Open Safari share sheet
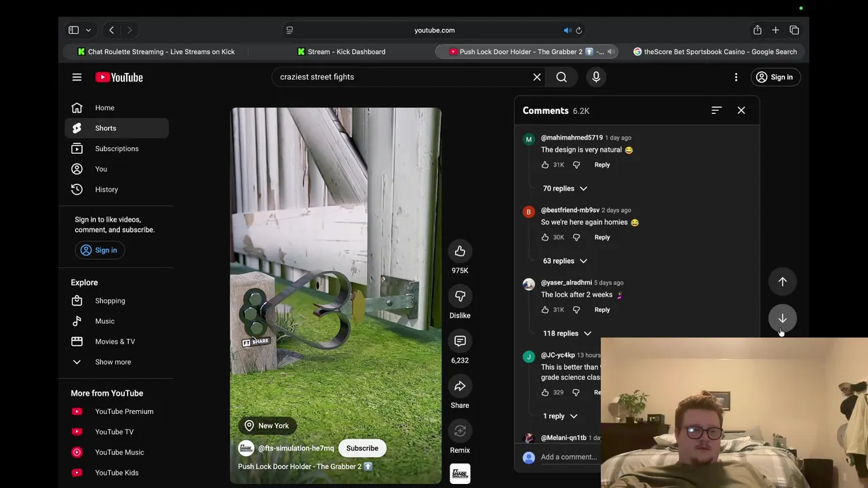Image resolution: width=868 pixels, height=488 pixels. tap(757, 30)
